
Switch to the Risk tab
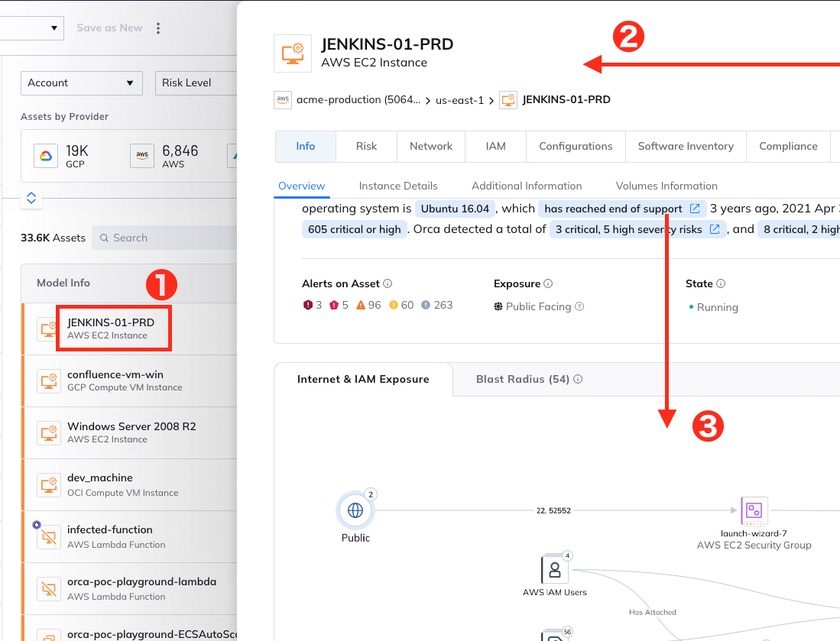[x=366, y=146]
